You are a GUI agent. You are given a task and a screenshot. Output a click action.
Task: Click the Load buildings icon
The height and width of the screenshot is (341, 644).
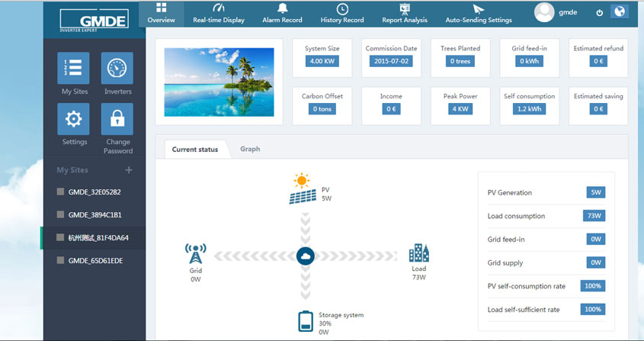click(x=418, y=253)
